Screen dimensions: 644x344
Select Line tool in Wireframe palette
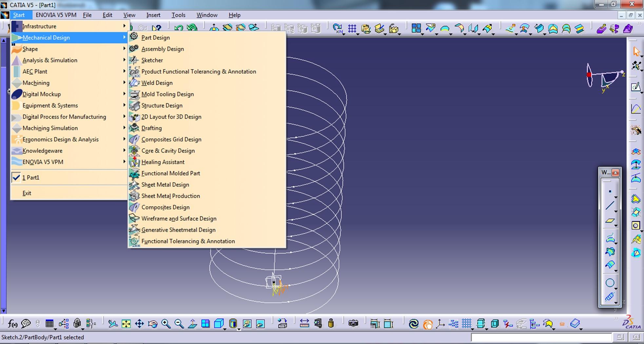pyautogui.click(x=610, y=206)
